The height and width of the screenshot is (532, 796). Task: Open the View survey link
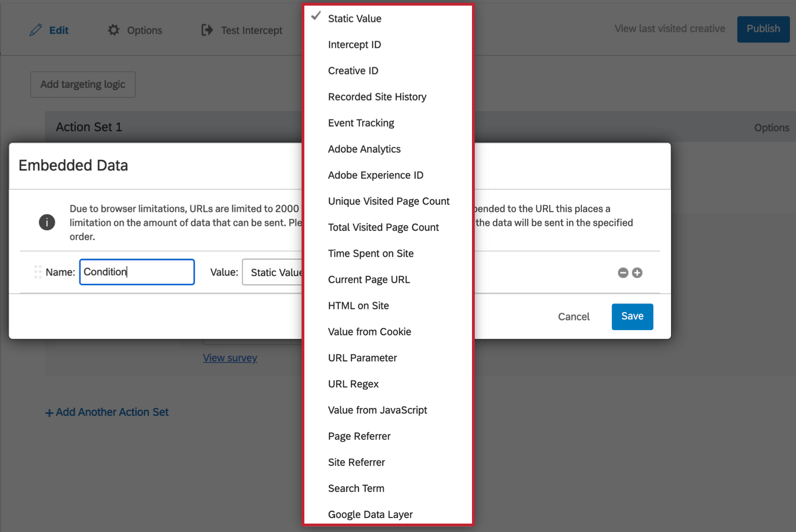(230, 358)
